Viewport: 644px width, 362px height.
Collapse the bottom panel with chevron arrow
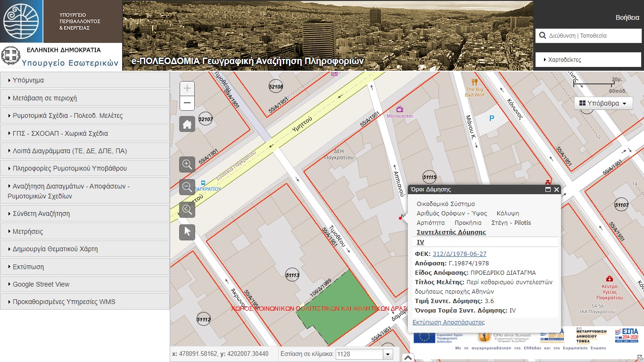408,358
